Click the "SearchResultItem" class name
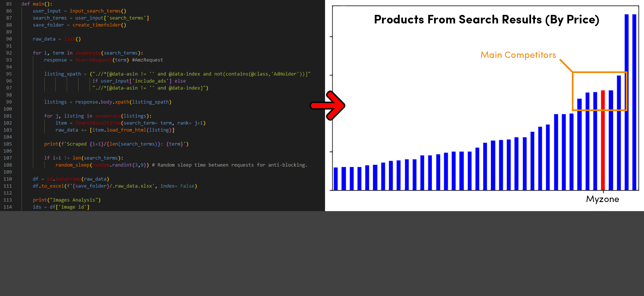The width and height of the screenshot is (644, 296). click(98, 123)
